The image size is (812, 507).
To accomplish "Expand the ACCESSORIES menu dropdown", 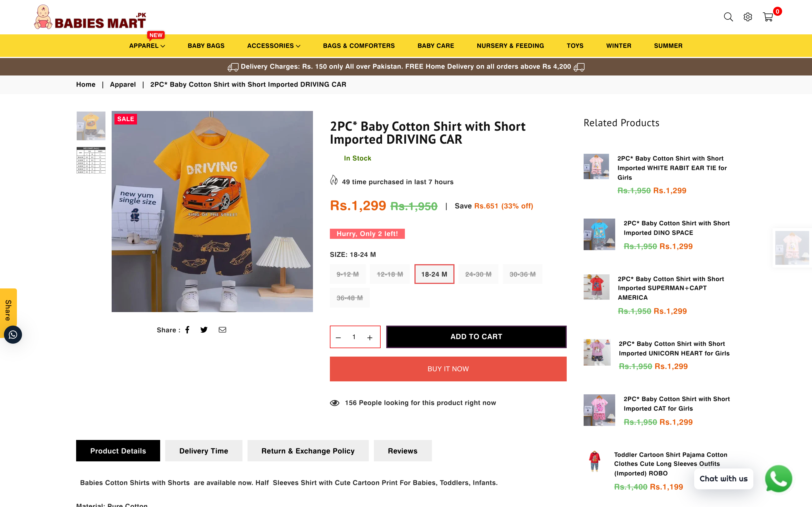I will (273, 46).
